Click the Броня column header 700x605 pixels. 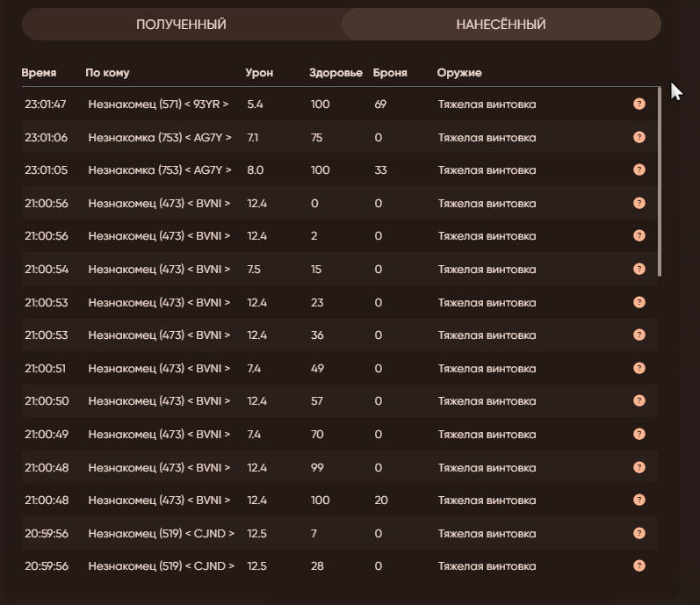click(390, 73)
